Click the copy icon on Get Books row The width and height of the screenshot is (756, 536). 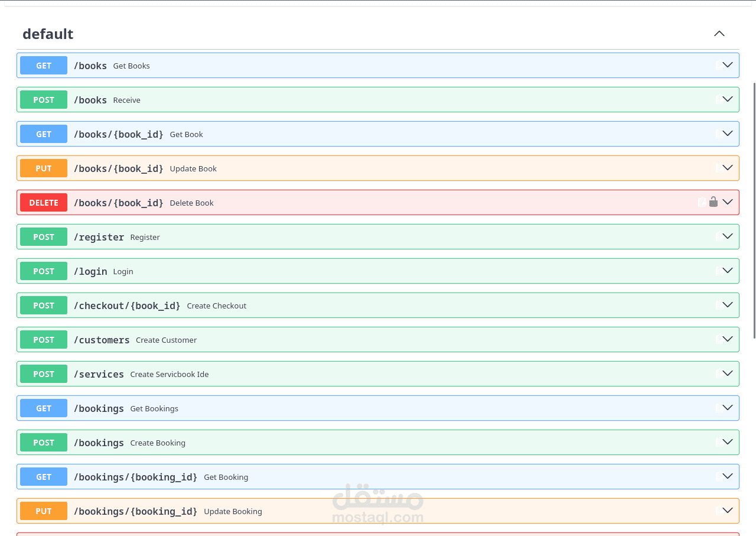pos(719,65)
